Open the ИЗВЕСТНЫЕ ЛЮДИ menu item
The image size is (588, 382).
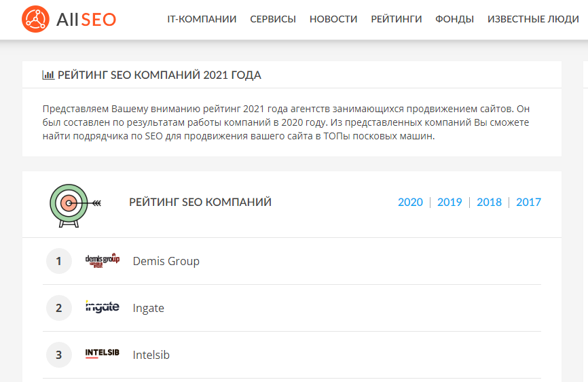tap(533, 19)
